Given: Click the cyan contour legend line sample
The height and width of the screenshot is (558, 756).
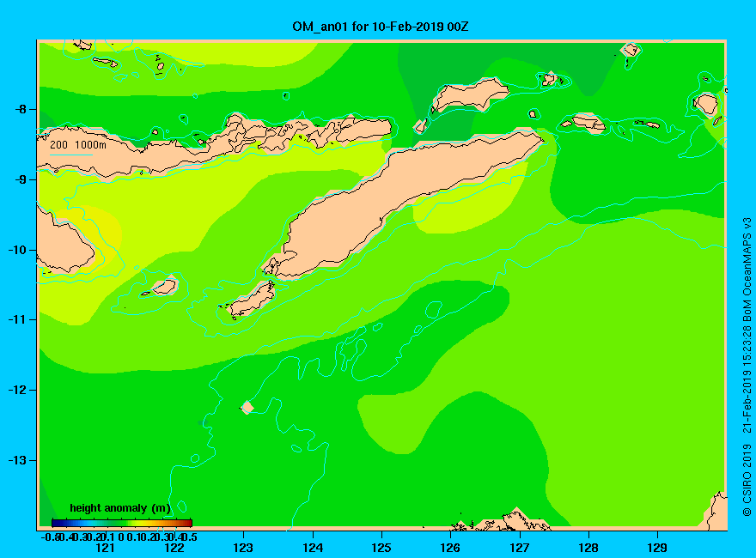Looking at the screenshot, I should click(x=70, y=155).
